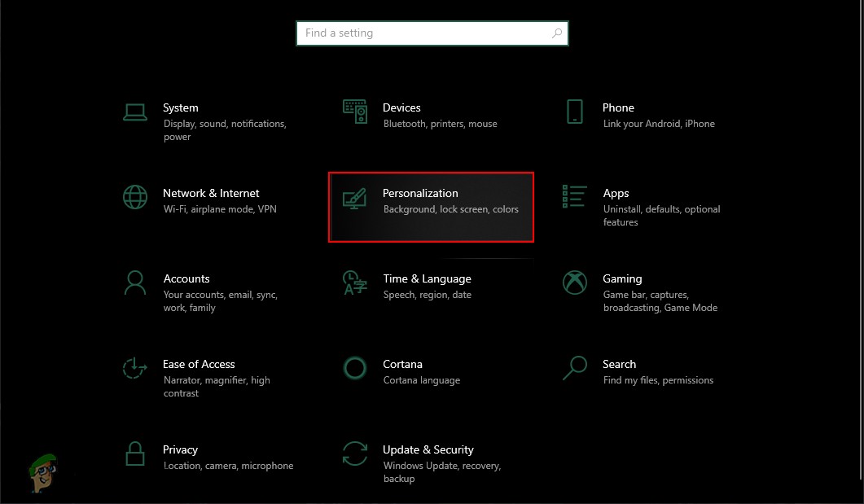Focus the Find a setting search field
Screen dimensions: 864x504
click(432, 33)
